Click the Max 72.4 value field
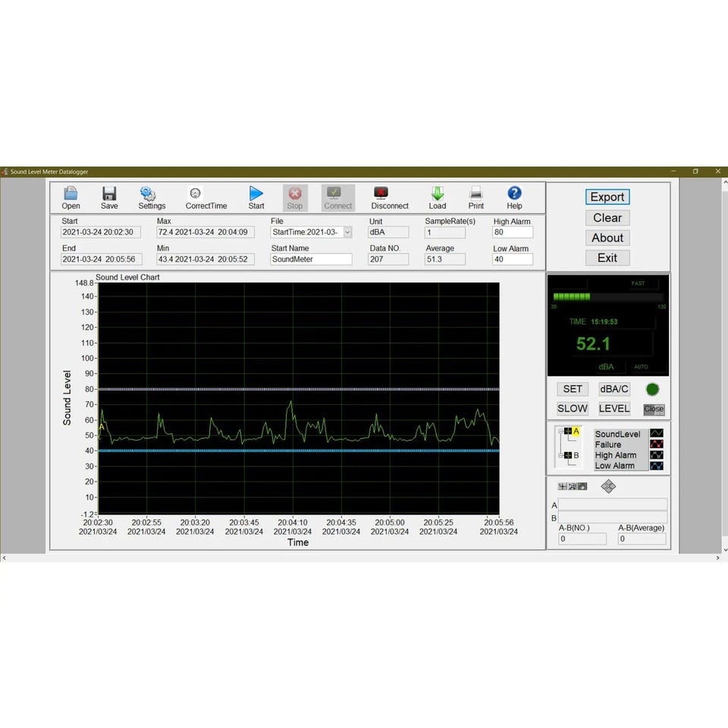Image resolution: width=728 pixels, height=728 pixels. tap(206, 232)
